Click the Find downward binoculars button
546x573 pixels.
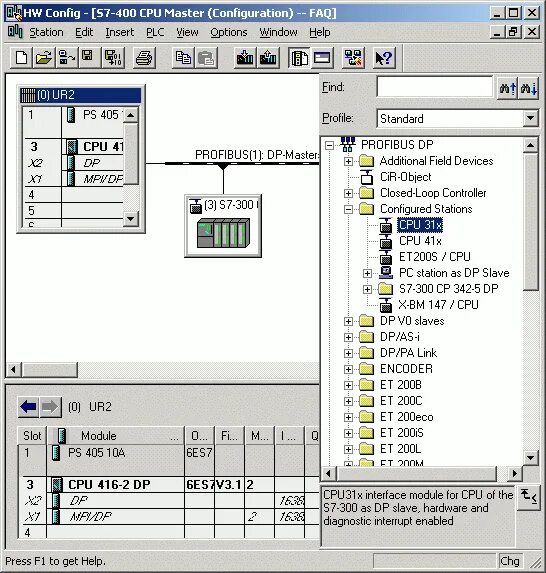pyautogui.click(x=528, y=88)
